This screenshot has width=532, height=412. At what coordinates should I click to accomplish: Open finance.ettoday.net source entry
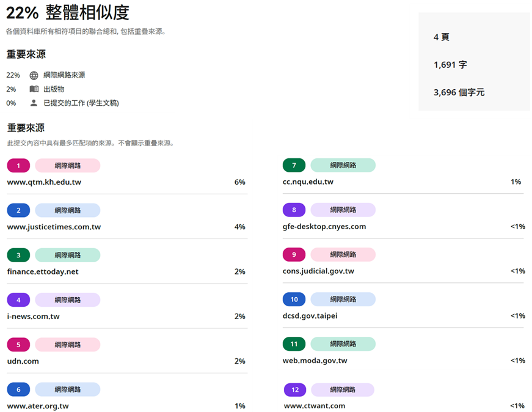[x=43, y=271]
